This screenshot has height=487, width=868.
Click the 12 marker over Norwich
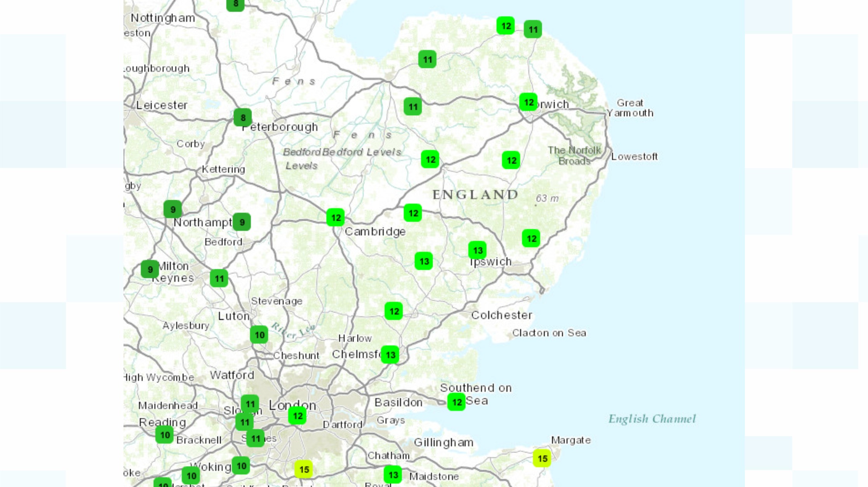coord(528,102)
